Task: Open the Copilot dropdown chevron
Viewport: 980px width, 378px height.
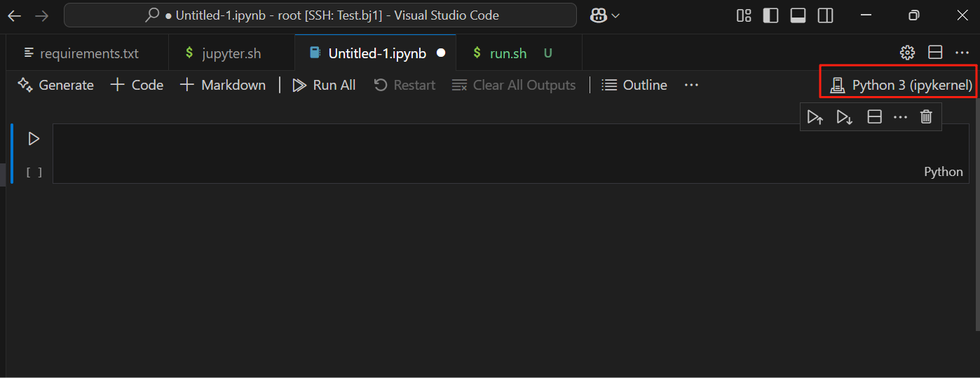Action: (615, 15)
